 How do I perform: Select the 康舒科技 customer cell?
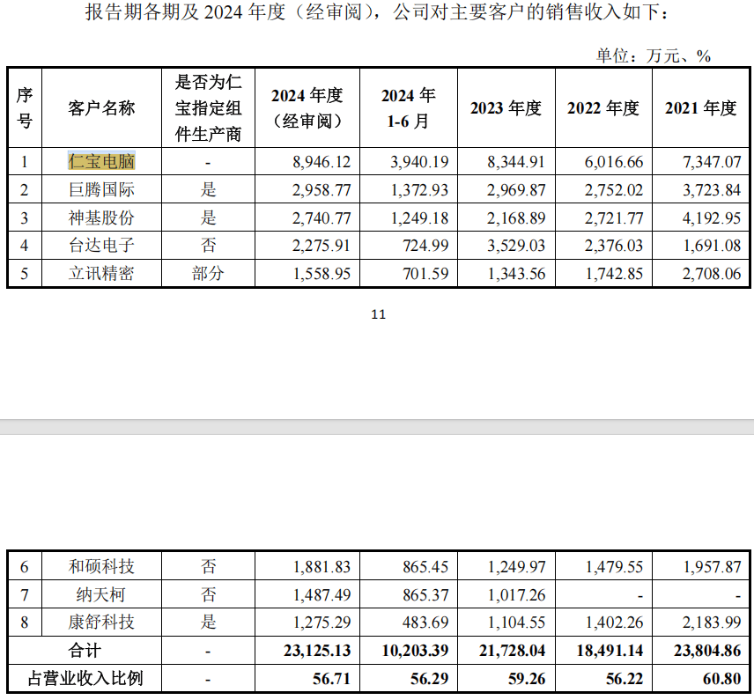101,623
